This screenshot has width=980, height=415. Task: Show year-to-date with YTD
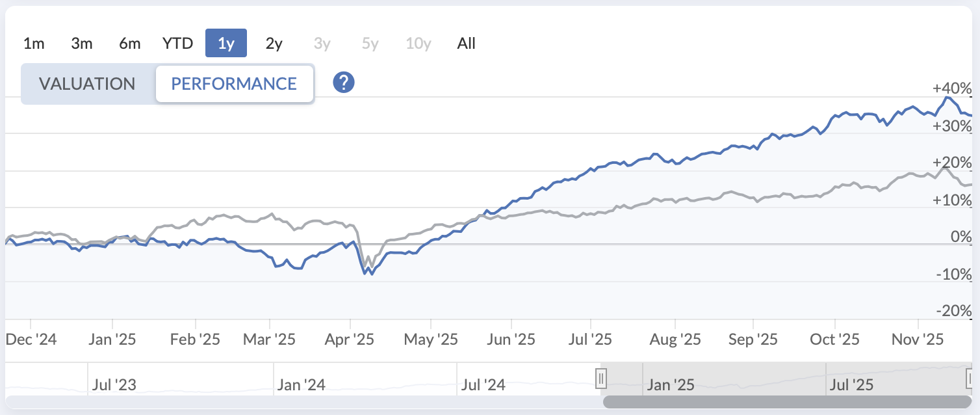tap(178, 44)
